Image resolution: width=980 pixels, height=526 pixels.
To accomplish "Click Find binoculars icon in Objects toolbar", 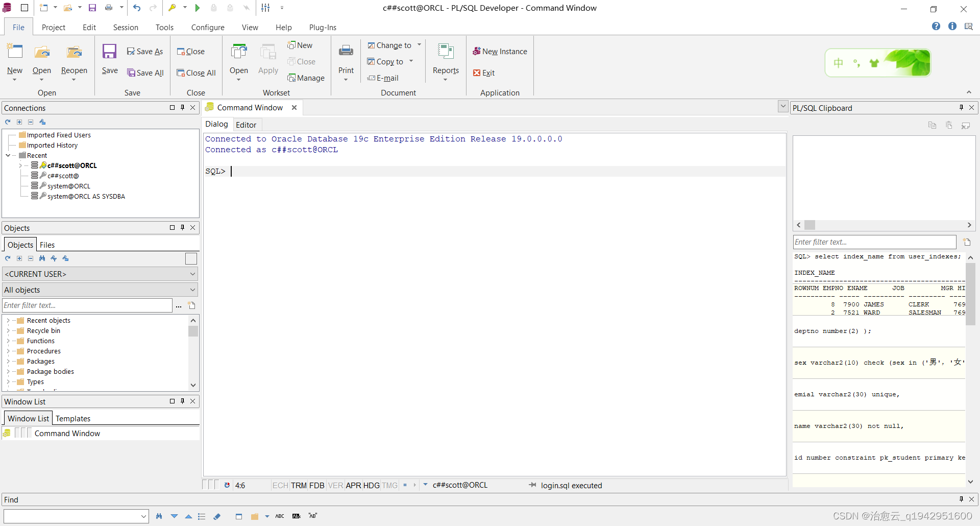I will coord(42,258).
